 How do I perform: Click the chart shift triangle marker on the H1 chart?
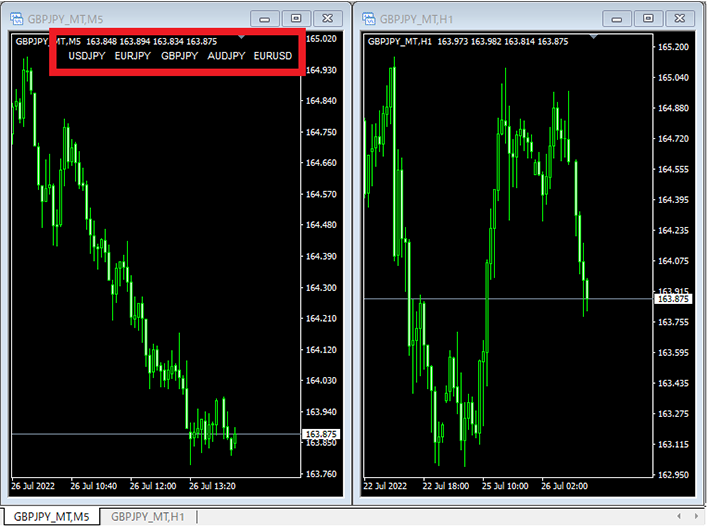click(594, 36)
